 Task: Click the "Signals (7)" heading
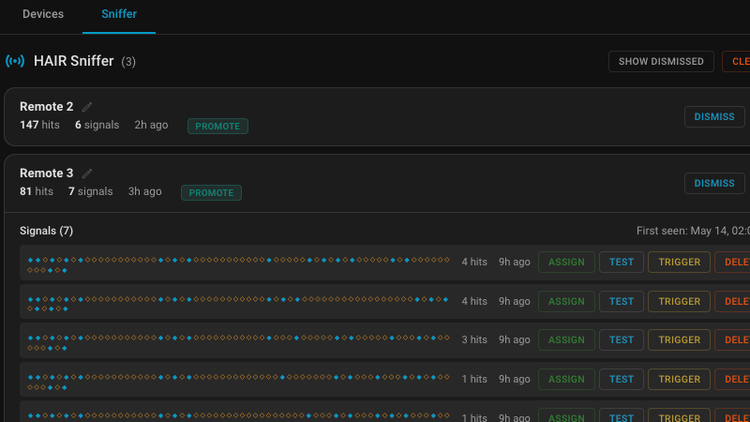[46, 231]
